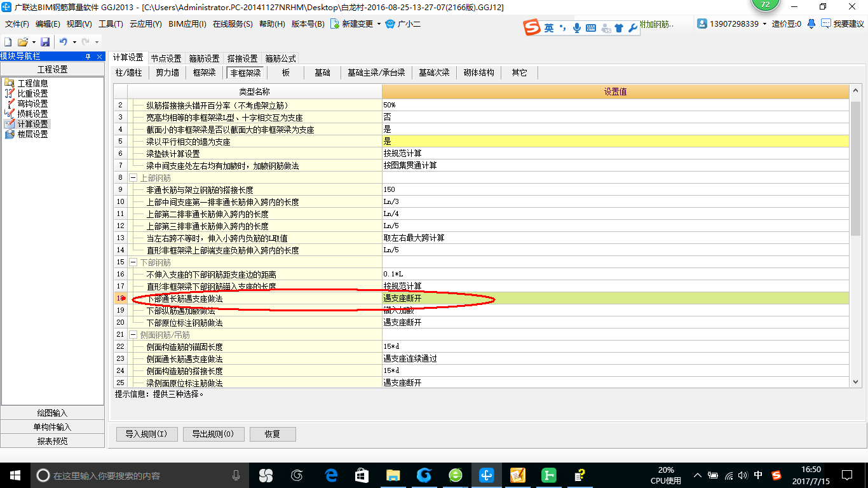Screen dimensions: 868x488
Task: Open the BIM应用(I) menu
Action: click(x=187, y=24)
